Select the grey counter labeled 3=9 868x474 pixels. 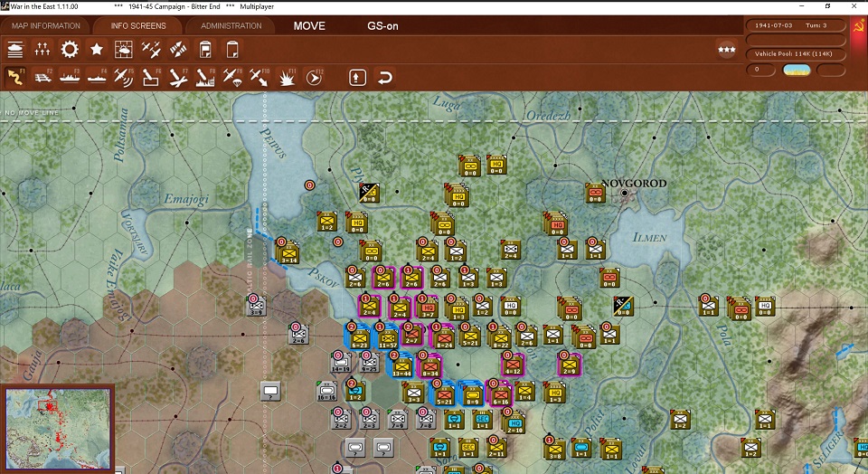[x=256, y=306]
